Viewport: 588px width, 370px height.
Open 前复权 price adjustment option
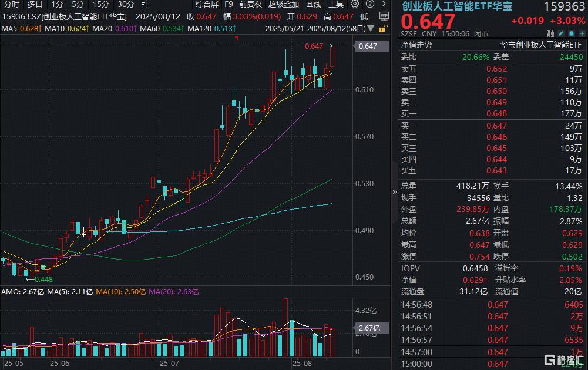click(x=250, y=5)
